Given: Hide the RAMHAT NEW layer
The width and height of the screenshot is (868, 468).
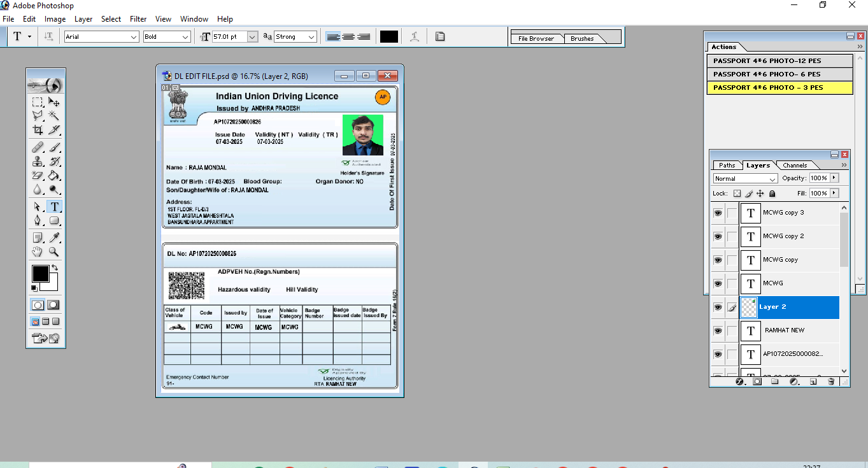Looking at the screenshot, I should 718,330.
